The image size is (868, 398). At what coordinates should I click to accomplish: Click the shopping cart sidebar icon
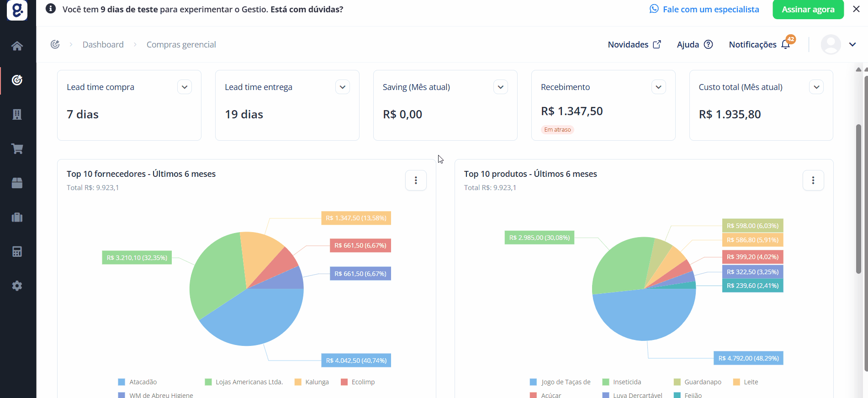(17, 149)
